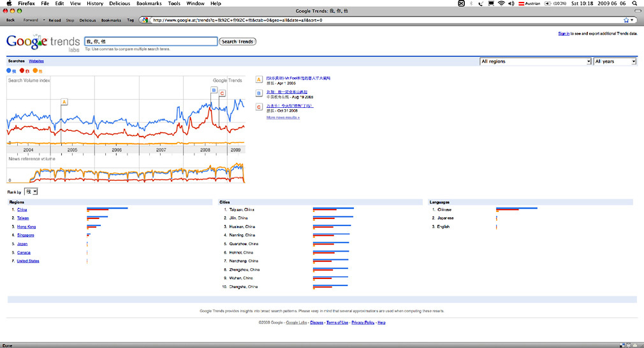The width and height of the screenshot is (644, 348).
Task: Open the History menu
Action: [94, 3]
